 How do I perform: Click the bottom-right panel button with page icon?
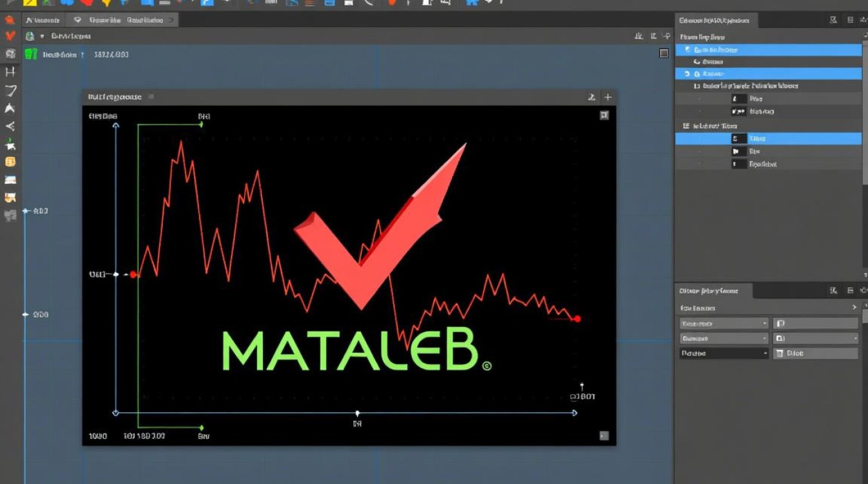[x=816, y=353]
